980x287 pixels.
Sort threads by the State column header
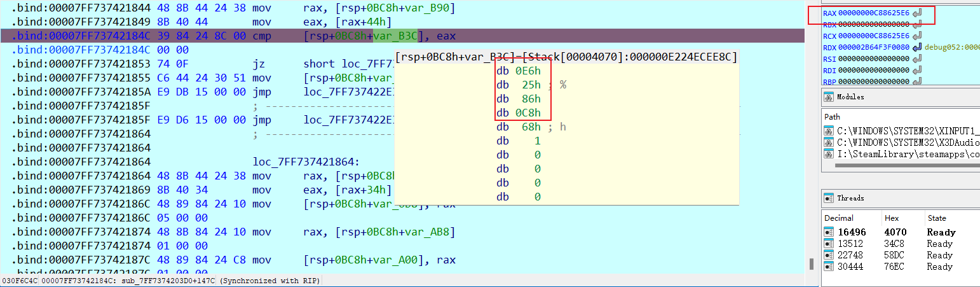coord(937,218)
